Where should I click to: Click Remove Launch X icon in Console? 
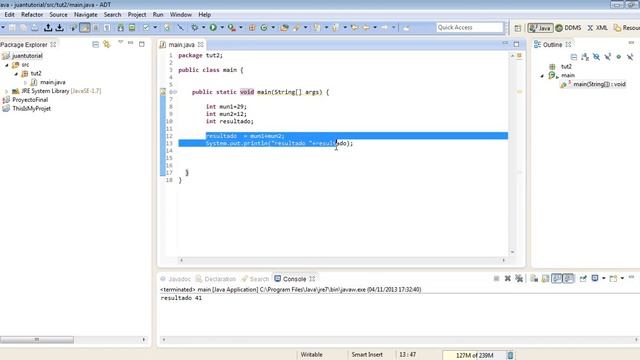(507, 278)
